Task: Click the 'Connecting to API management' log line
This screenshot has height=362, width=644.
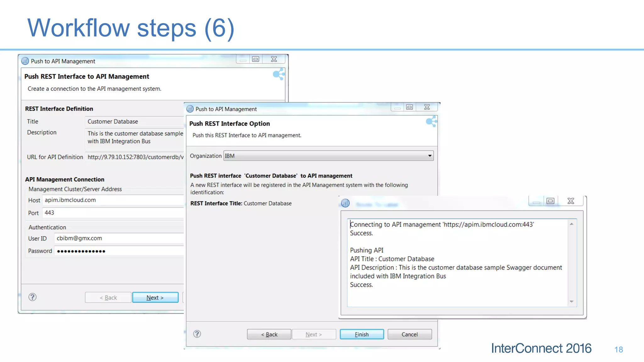Action: point(442,224)
